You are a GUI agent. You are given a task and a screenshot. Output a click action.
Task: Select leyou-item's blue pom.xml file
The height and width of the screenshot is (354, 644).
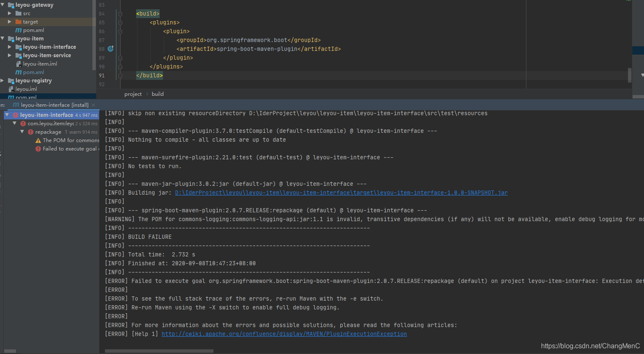(x=34, y=72)
